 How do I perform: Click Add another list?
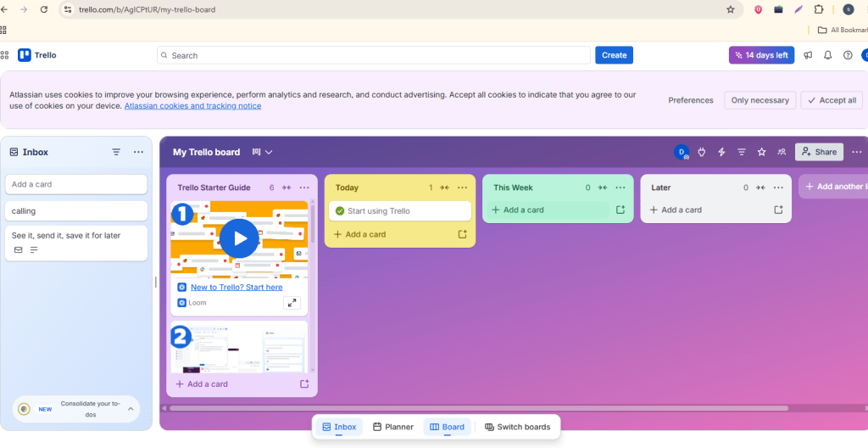(x=833, y=187)
